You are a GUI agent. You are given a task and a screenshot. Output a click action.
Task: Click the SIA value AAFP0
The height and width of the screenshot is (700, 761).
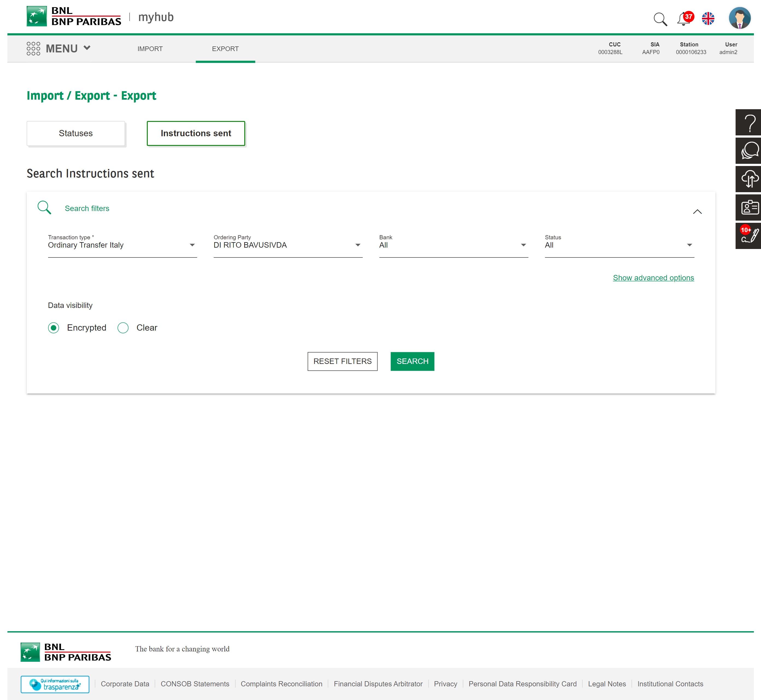click(651, 52)
